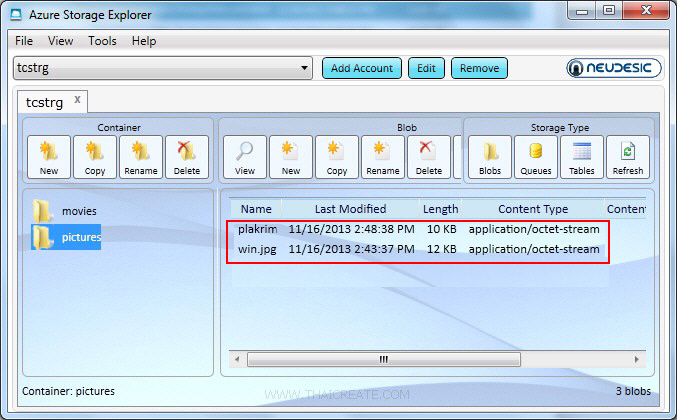Click the Container: pictures status text
The height and width of the screenshot is (420, 677).
[68, 391]
